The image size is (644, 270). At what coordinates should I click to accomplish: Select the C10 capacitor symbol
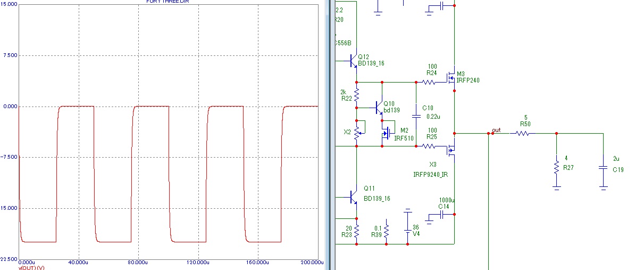point(416,115)
